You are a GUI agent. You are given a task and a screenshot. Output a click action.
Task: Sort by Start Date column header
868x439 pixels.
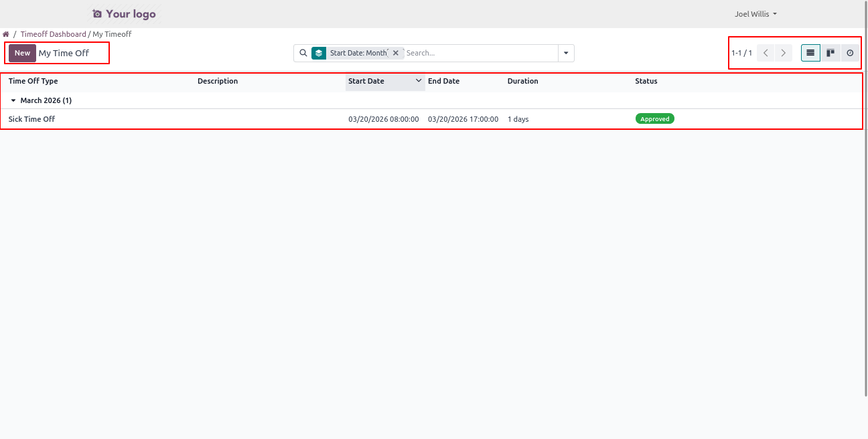[366, 81]
